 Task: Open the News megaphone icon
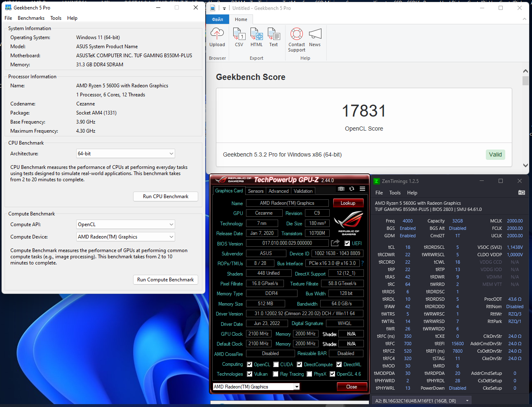(315, 33)
